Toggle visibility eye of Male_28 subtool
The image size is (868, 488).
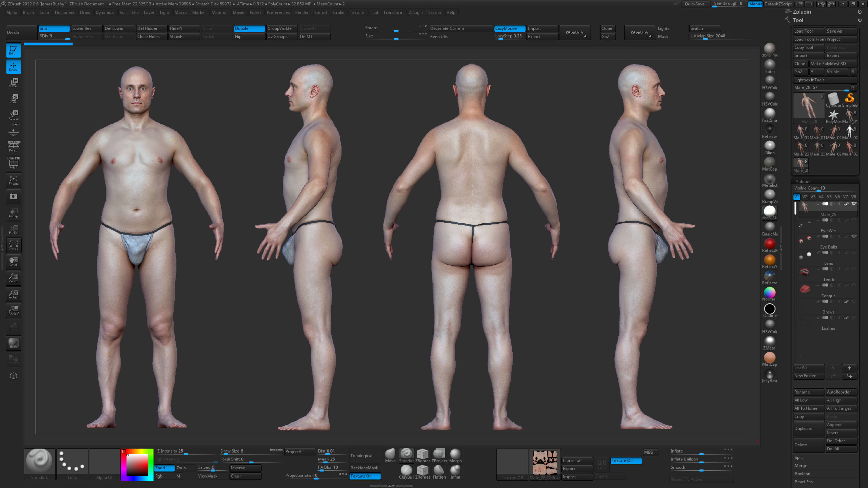tap(854, 204)
